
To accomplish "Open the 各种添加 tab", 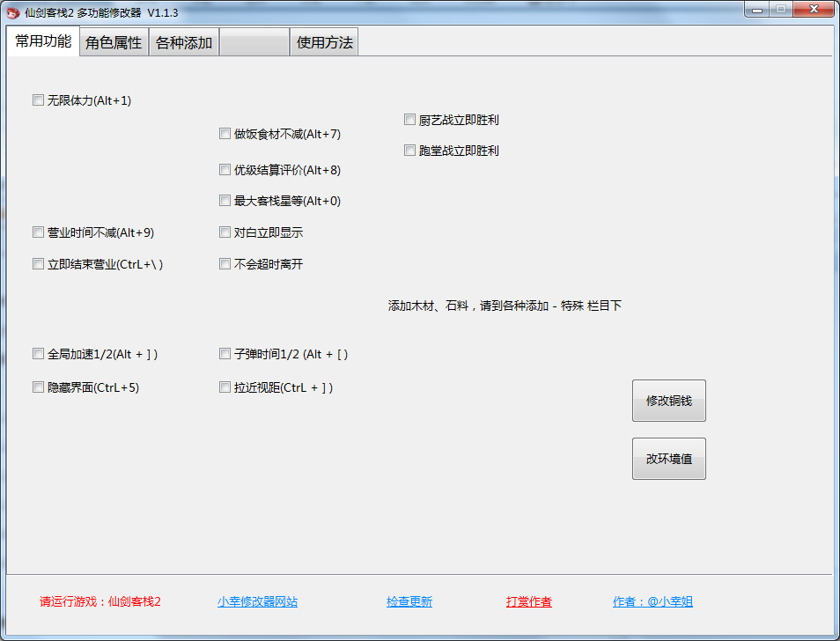I will (184, 42).
